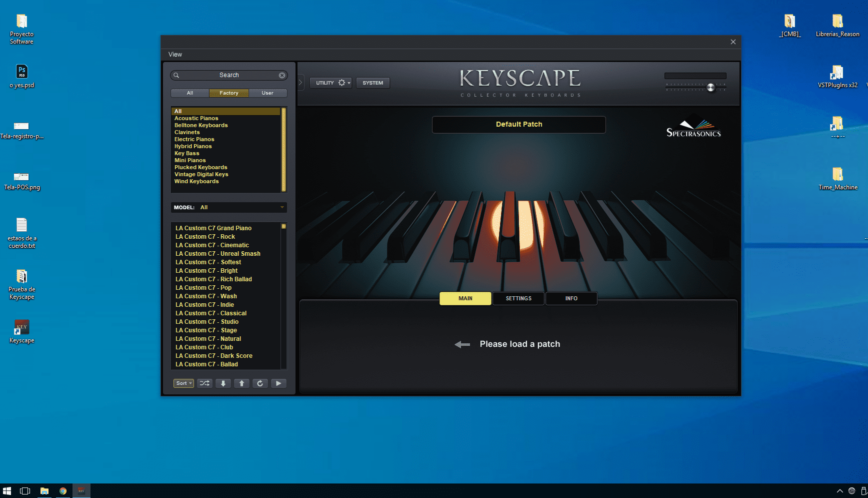This screenshot has width=868, height=498.
Task: Clear the search field with the X icon
Action: coord(282,75)
